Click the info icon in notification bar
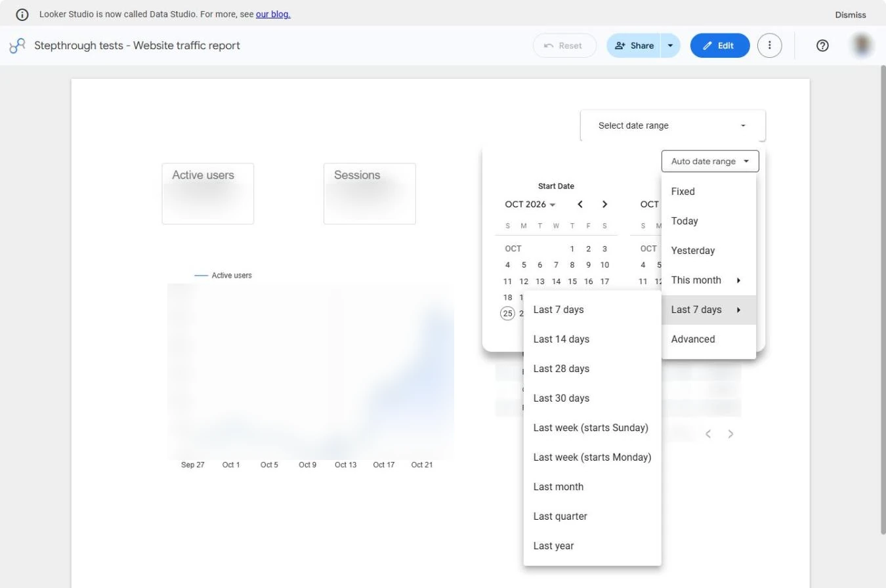The height and width of the screenshot is (588, 886). (x=22, y=14)
